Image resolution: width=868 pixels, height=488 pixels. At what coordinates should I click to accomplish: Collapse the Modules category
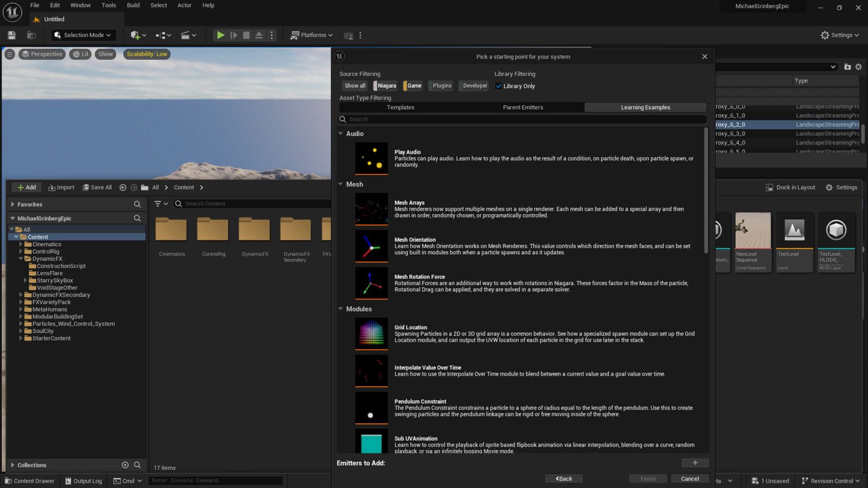pos(341,309)
